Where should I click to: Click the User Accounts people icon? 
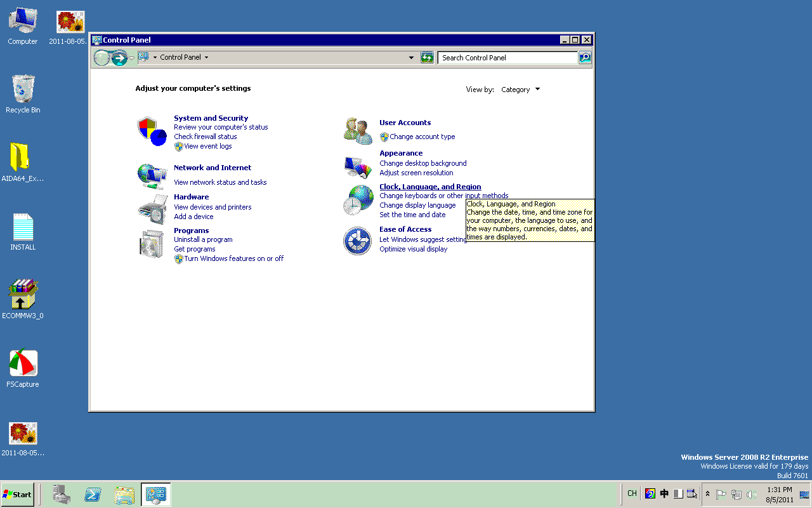pyautogui.click(x=358, y=131)
